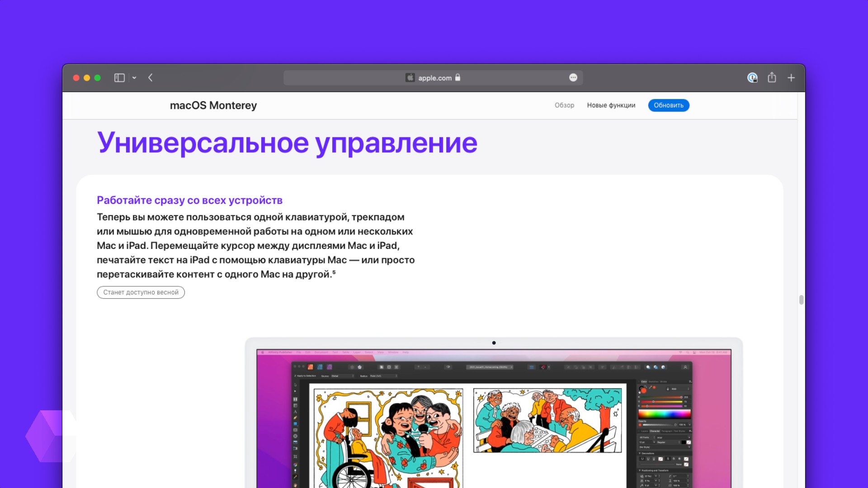Click the Универсальное управление heading
The width and height of the screenshot is (868, 488).
(287, 143)
